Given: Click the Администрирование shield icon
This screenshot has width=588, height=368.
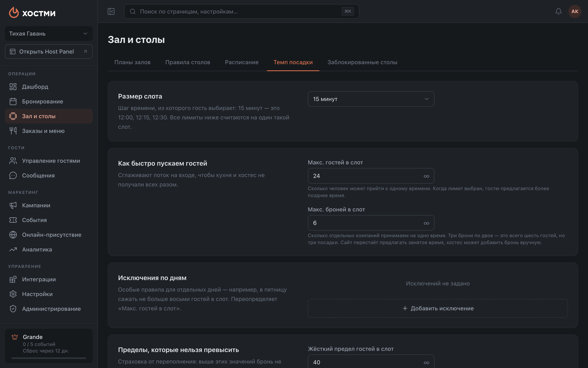Looking at the screenshot, I should tap(13, 309).
